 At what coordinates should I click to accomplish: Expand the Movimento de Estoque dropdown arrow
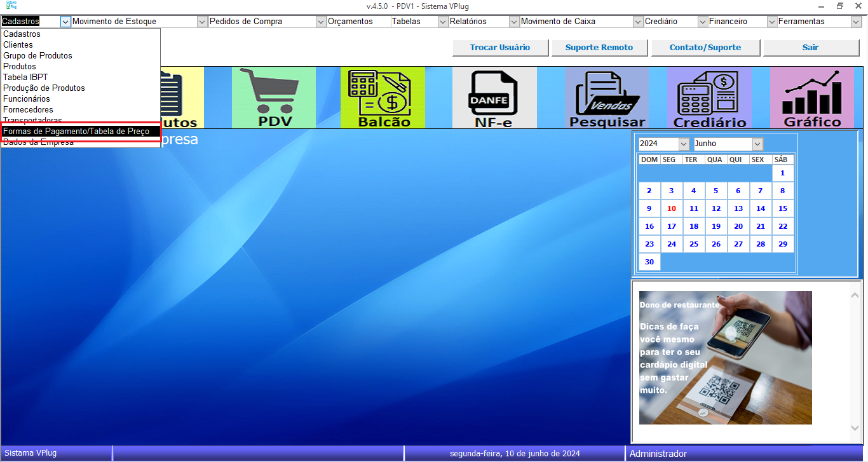pyautogui.click(x=202, y=22)
